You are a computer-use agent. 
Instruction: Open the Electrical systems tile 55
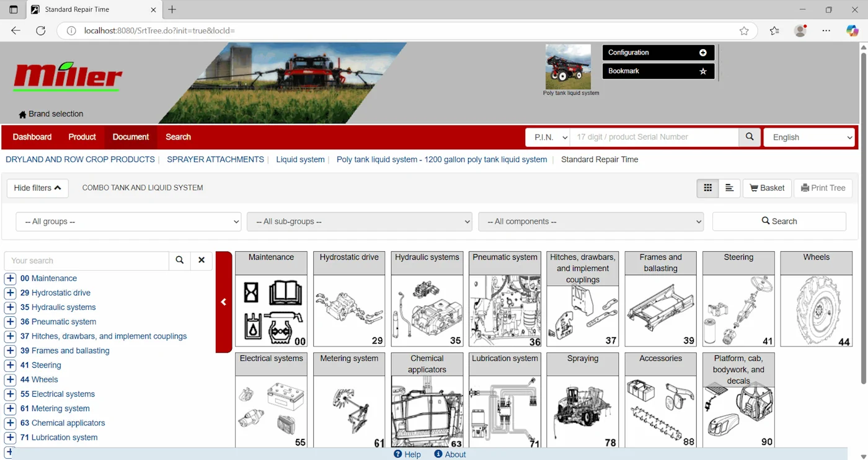[x=271, y=400]
